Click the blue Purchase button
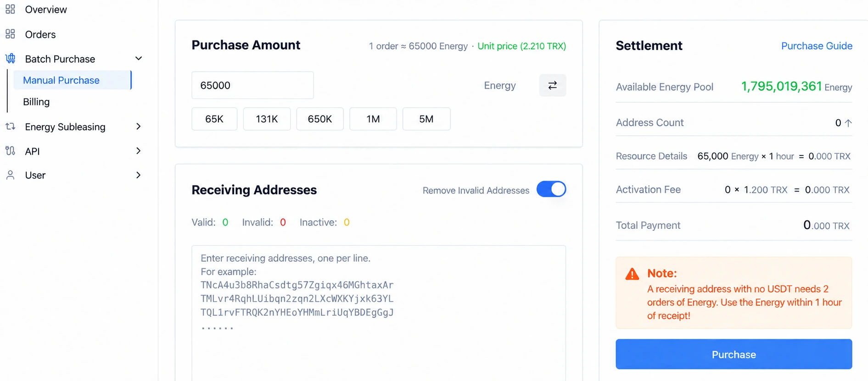The height and width of the screenshot is (381, 868). tap(734, 354)
